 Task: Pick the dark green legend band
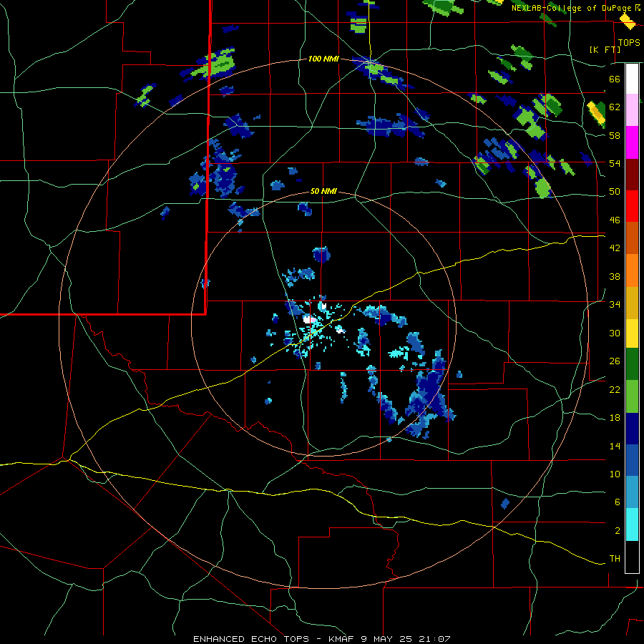pos(632,364)
